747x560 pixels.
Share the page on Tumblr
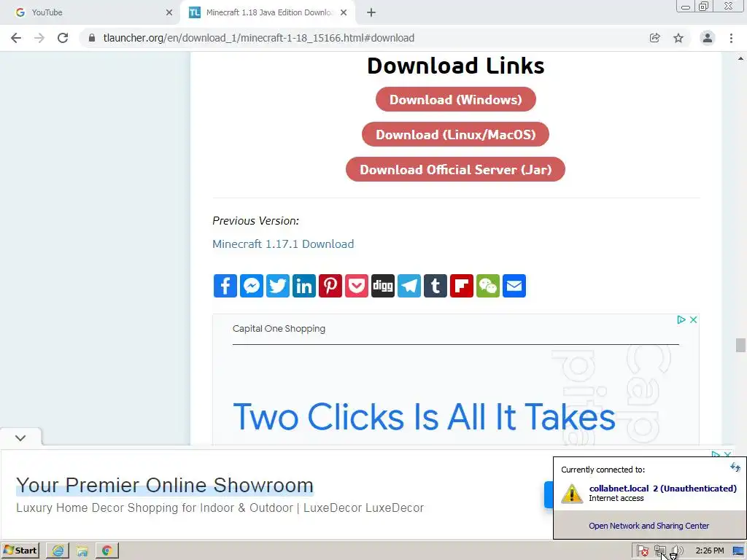[x=436, y=286]
